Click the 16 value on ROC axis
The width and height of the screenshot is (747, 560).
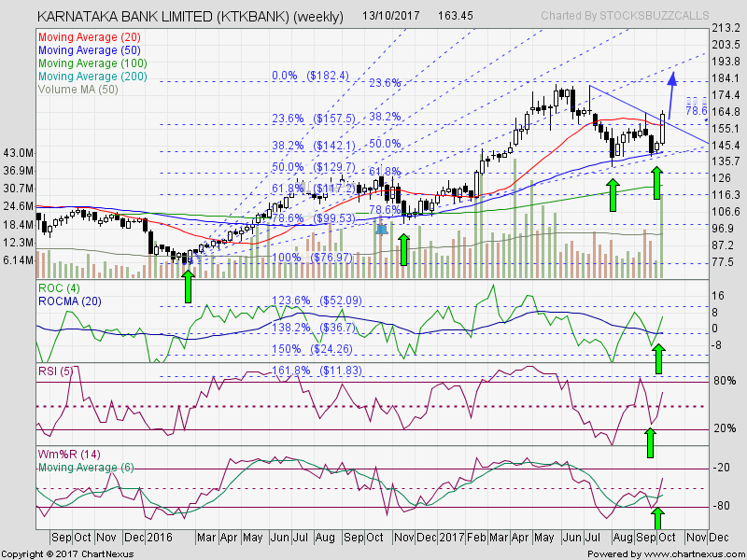pyautogui.click(x=718, y=296)
